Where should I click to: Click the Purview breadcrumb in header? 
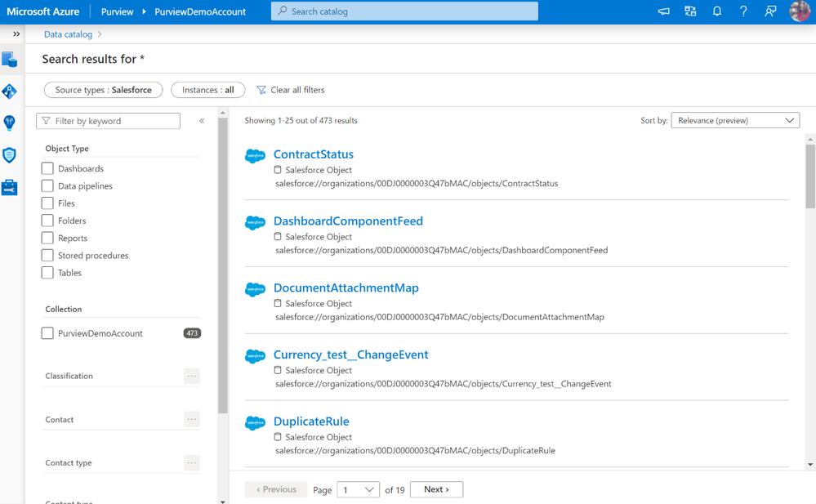[117, 11]
